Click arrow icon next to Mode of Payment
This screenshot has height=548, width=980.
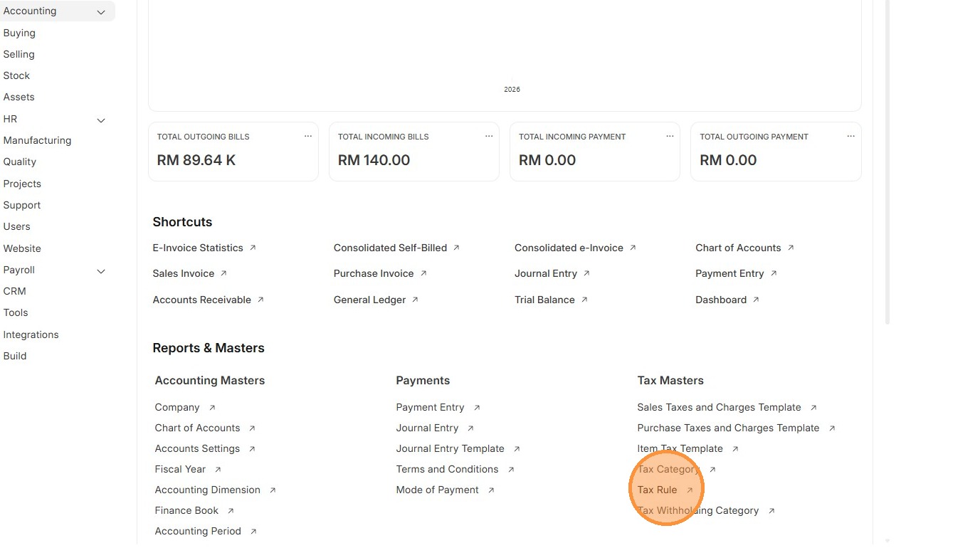point(491,490)
